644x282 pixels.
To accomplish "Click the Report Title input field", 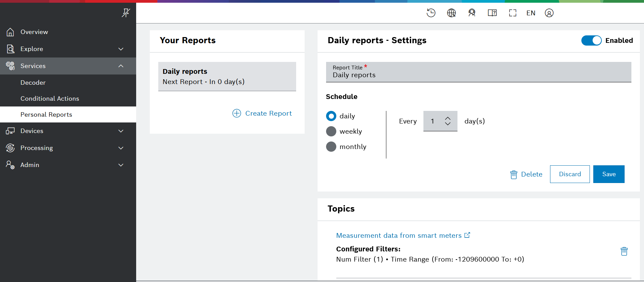I will (x=478, y=75).
